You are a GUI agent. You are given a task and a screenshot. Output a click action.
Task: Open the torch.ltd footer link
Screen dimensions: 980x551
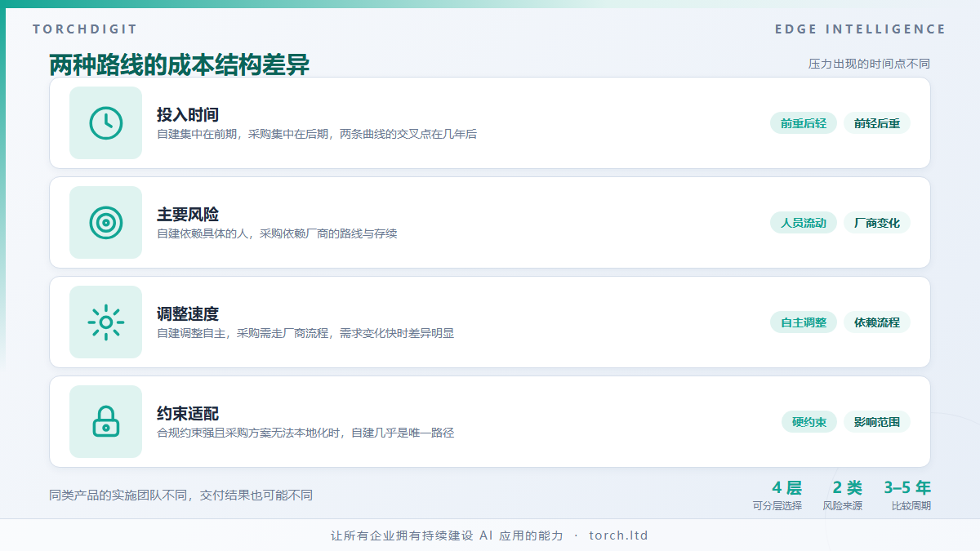click(618, 535)
